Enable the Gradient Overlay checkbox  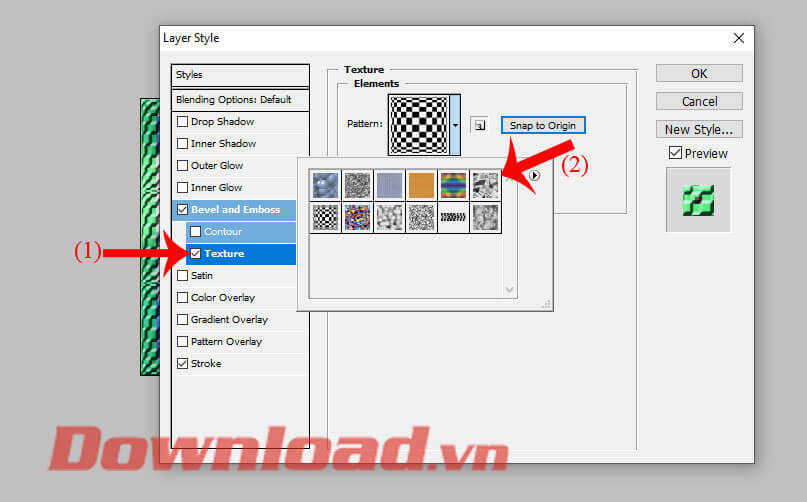[x=182, y=320]
